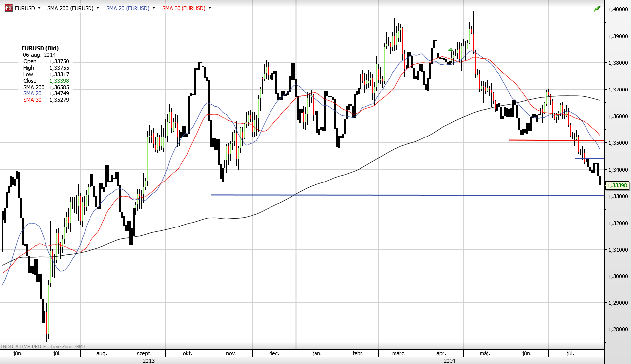Click the current price tag 1,33398 on the price axis
The image size is (631, 364).
[617, 185]
